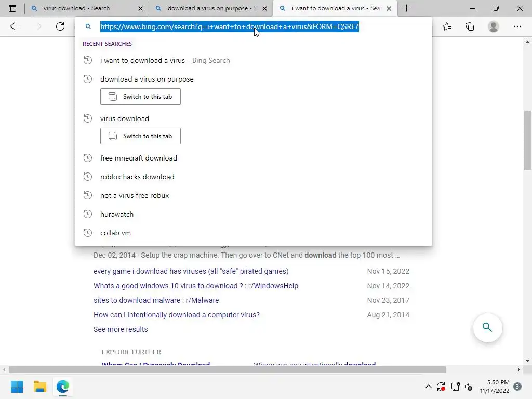Open 'Whats a good windows 10 virus' link

click(x=196, y=286)
